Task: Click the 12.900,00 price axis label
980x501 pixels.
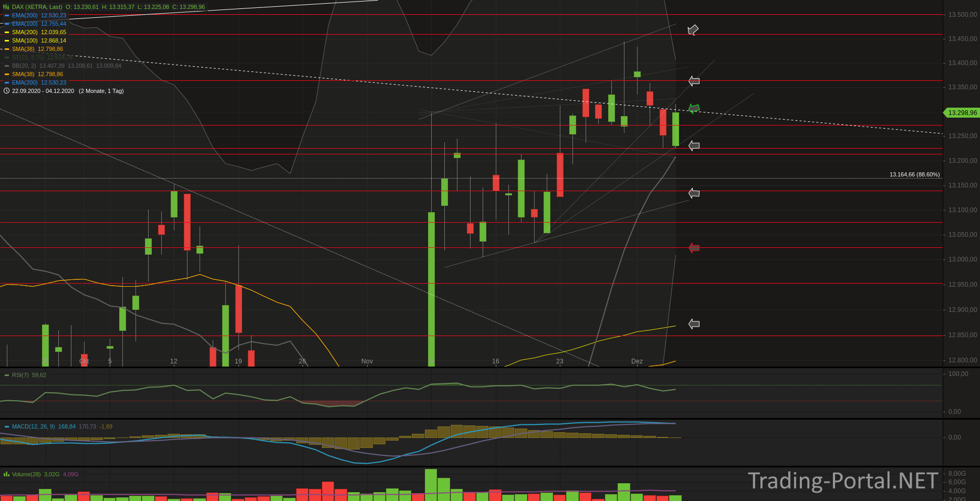Action: point(963,310)
